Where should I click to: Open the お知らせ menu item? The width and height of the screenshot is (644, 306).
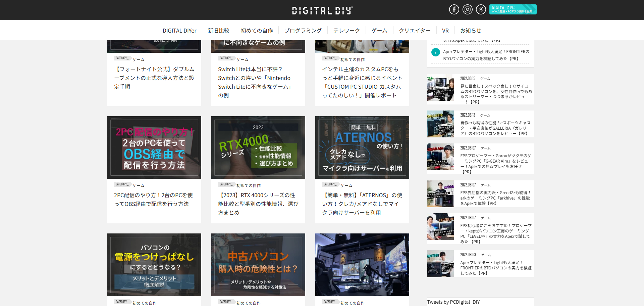coord(470,31)
